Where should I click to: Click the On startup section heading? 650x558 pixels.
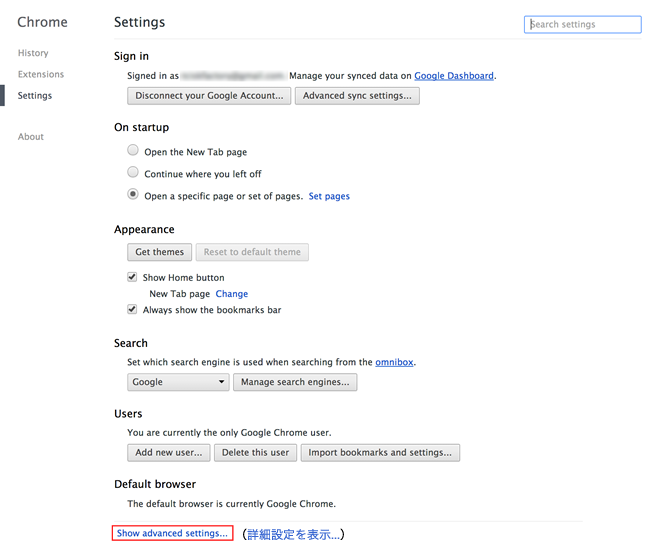(142, 127)
